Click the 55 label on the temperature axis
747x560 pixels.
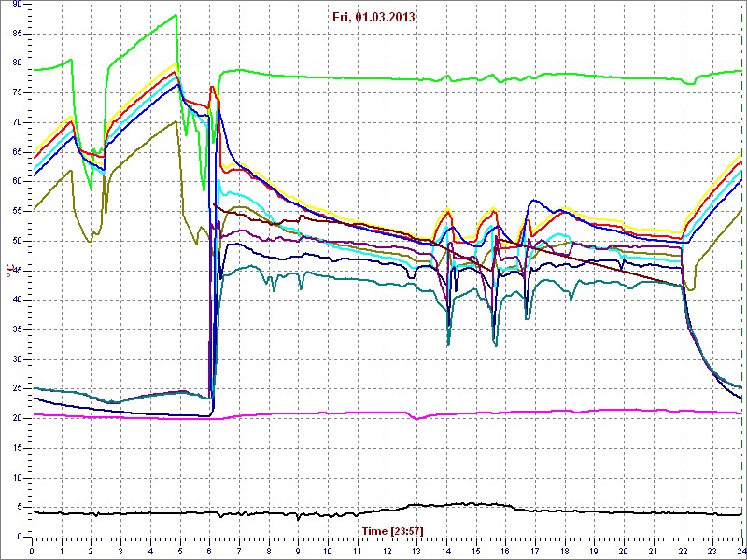[x=18, y=211]
